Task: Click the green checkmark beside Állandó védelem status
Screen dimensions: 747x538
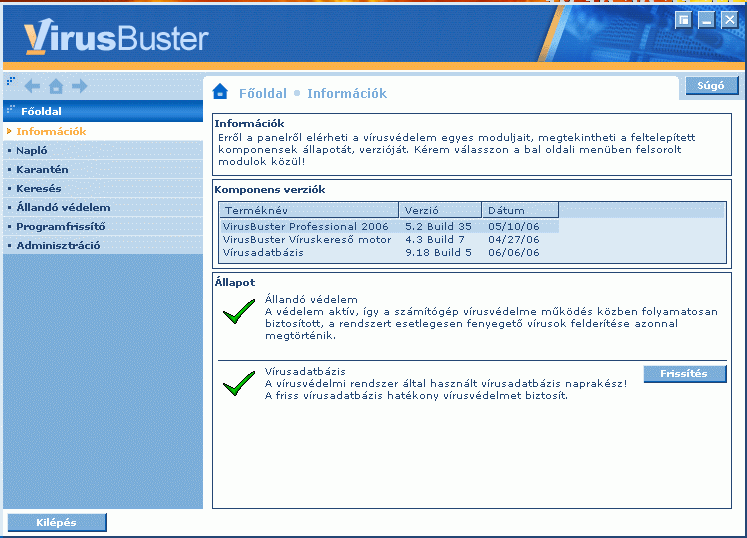Action: (x=239, y=312)
